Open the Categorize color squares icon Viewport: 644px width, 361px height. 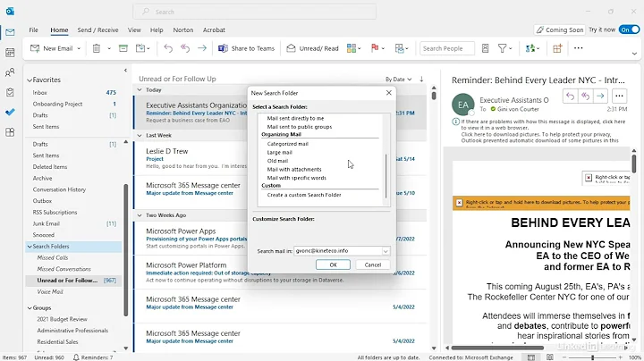click(352, 48)
